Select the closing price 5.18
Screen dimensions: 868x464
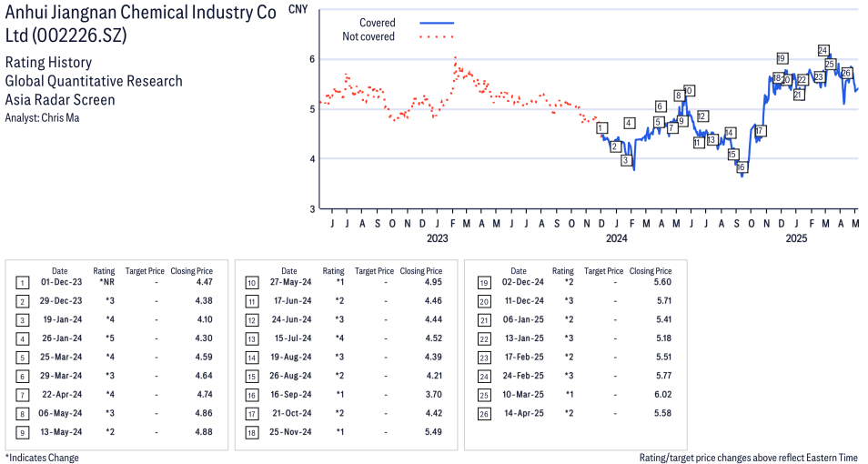pos(663,338)
